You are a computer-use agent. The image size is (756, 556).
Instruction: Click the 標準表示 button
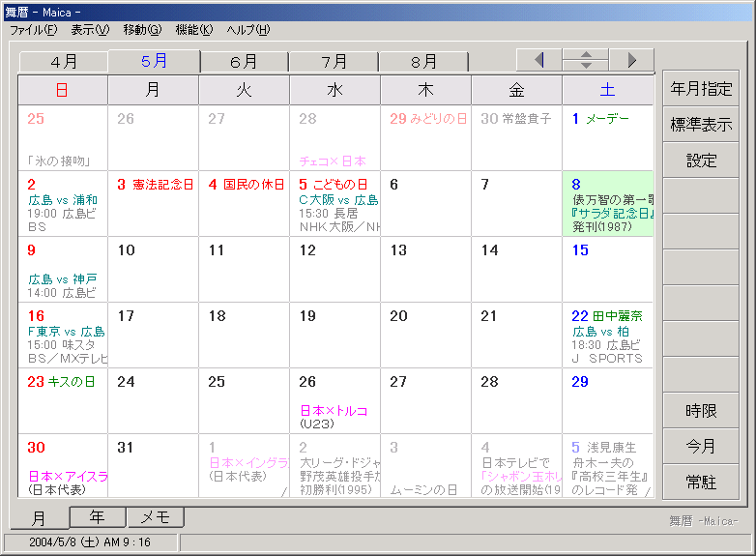coord(701,125)
